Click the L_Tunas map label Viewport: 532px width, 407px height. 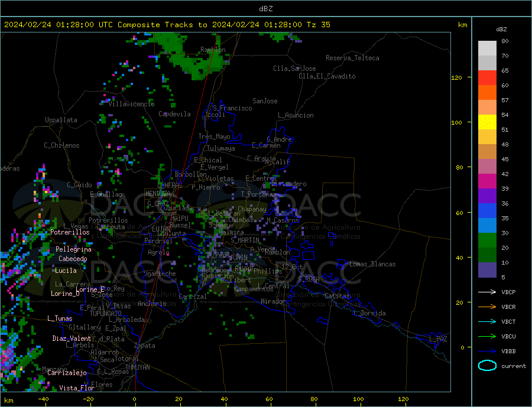pyautogui.click(x=60, y=318)
